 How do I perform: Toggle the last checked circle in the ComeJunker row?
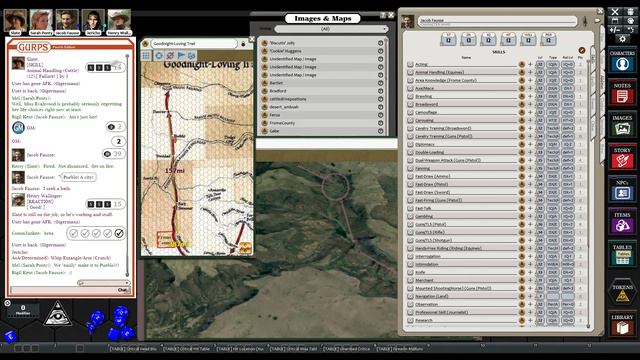click(119, 233)
